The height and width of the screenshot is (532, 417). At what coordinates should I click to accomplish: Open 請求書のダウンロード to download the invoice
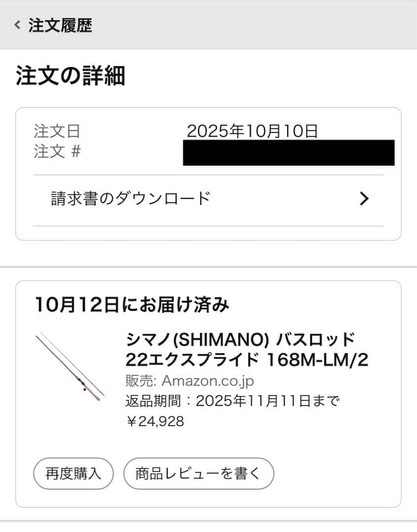(128, 197)
